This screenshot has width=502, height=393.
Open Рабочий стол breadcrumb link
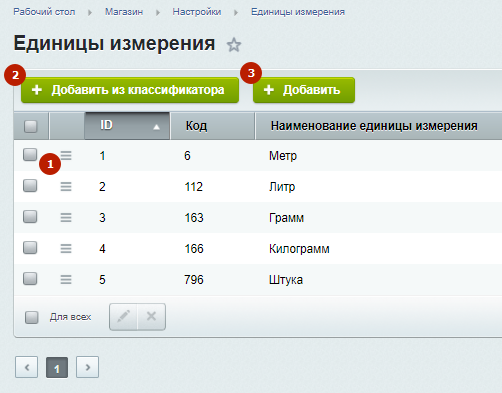[44, 12]
